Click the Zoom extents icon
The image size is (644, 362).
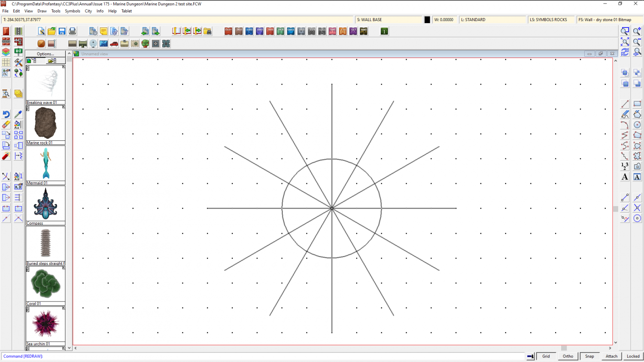pyautogui.click(x=625, y=42)
